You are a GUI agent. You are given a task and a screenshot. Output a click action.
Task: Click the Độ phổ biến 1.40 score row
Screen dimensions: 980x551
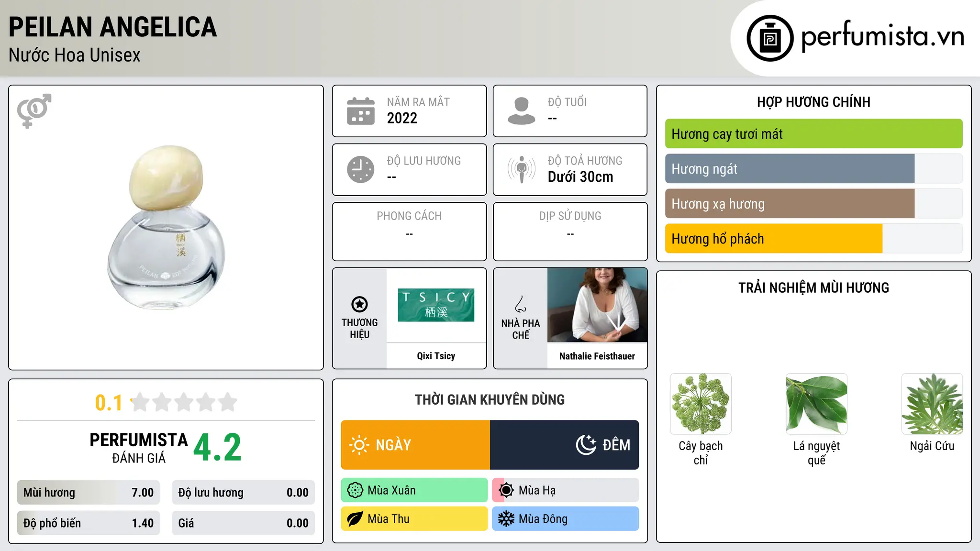point(89,523)
